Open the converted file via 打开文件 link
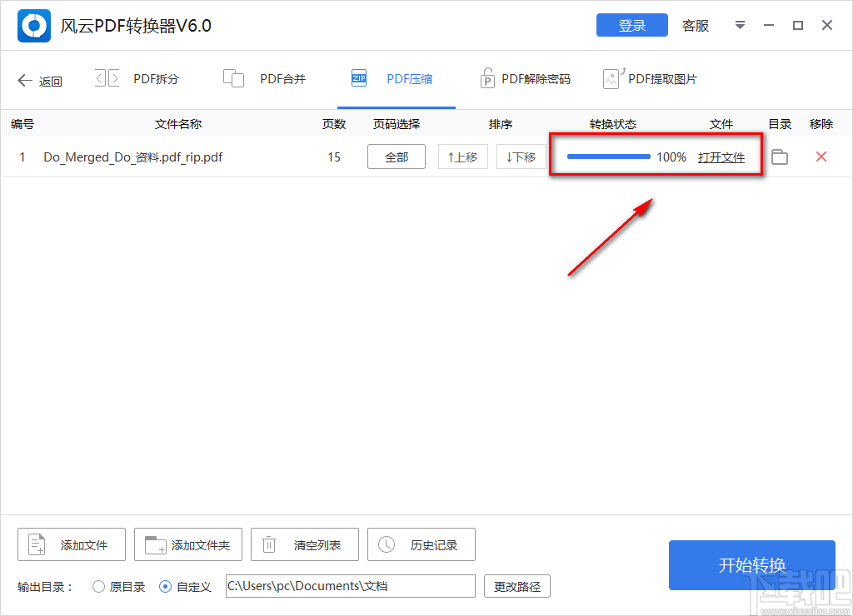Image resolution: width=853 pixels, height=616 pixels. click(x=722, y=156)
